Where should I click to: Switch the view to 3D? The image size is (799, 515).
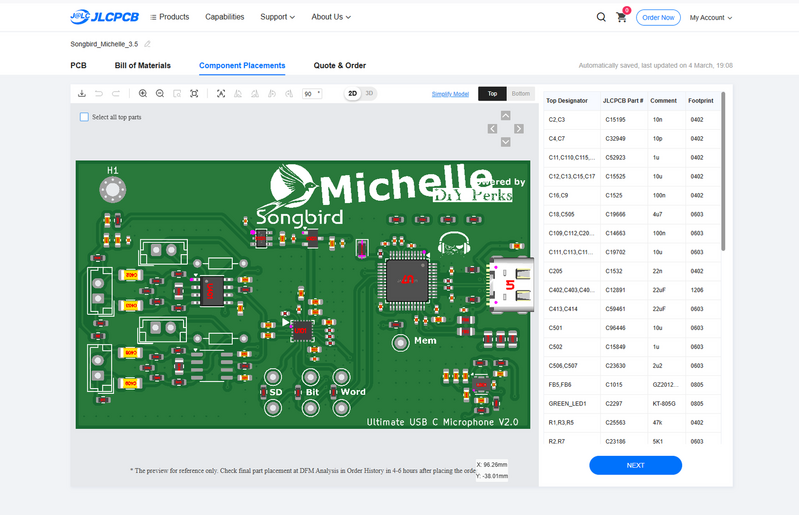tap(369, 94)
